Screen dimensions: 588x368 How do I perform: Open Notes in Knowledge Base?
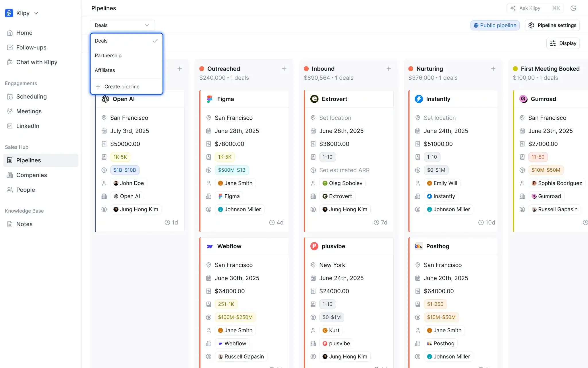(x=24, y=224)
